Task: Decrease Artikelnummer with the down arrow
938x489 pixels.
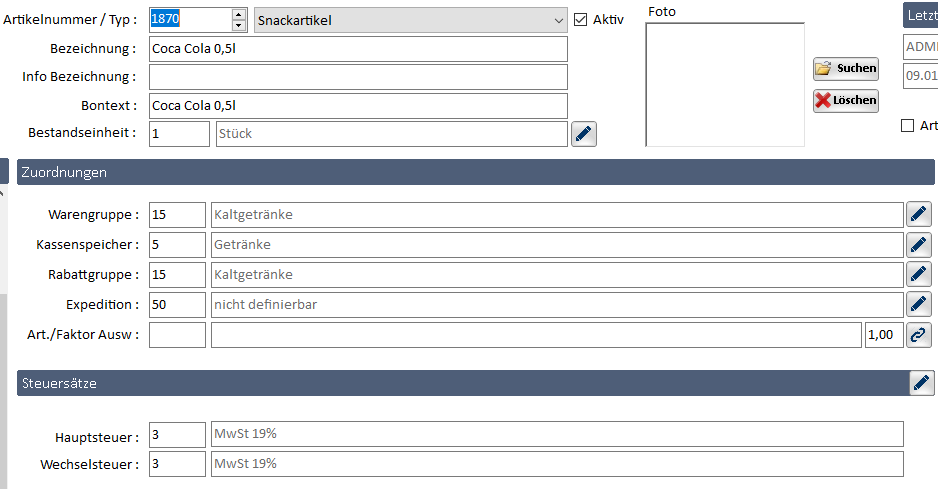Action: point(238,26)
